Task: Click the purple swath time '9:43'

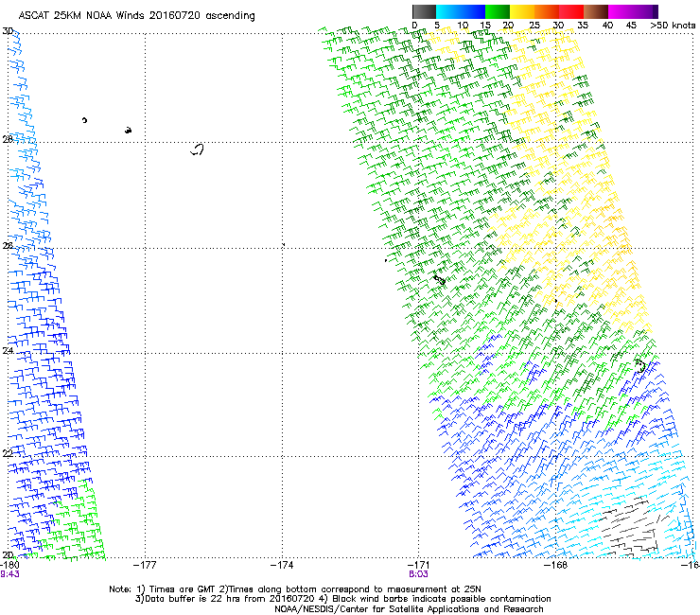Action: point(9,574)
